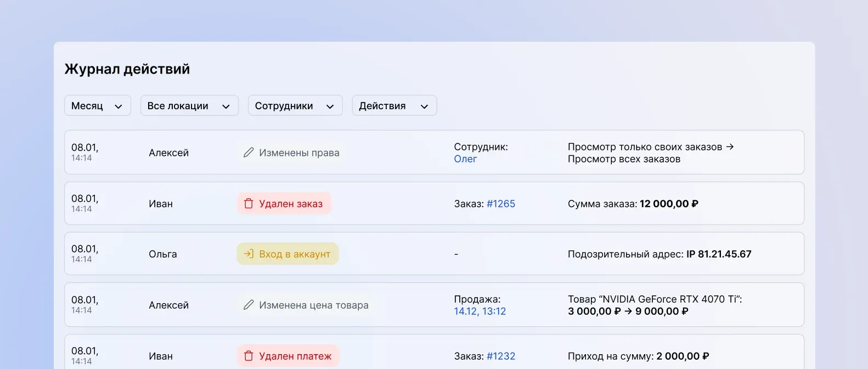Click the Удален заказ action badge
The width and height of the screenshot is (868, 369).
click(284, 204)
